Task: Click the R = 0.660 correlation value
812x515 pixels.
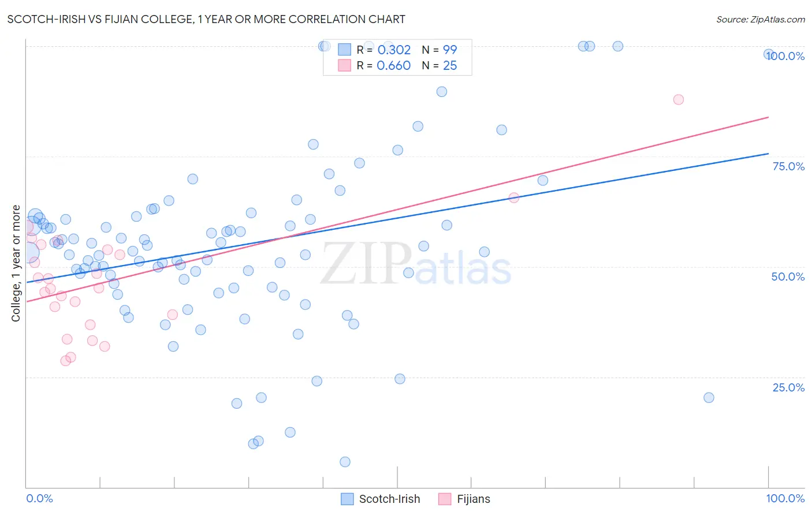Action: point(383,65)
